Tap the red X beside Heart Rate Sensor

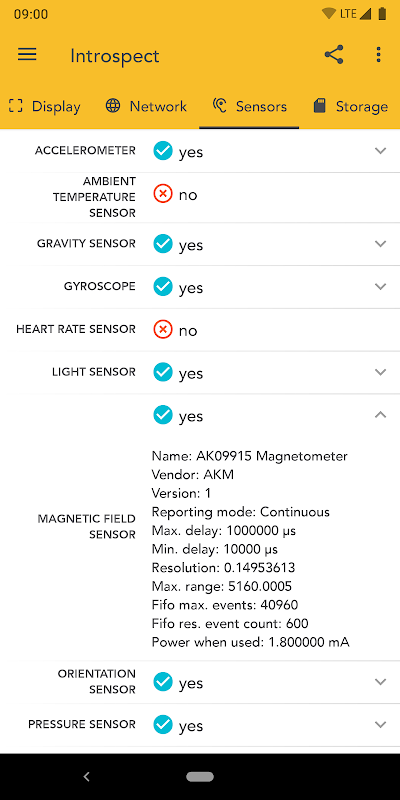click(x=163, y=330)
